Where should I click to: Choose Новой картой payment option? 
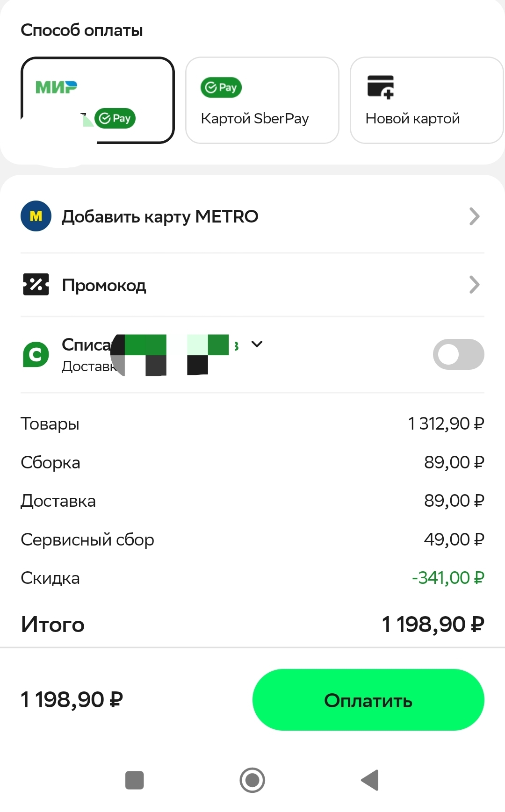426,100
